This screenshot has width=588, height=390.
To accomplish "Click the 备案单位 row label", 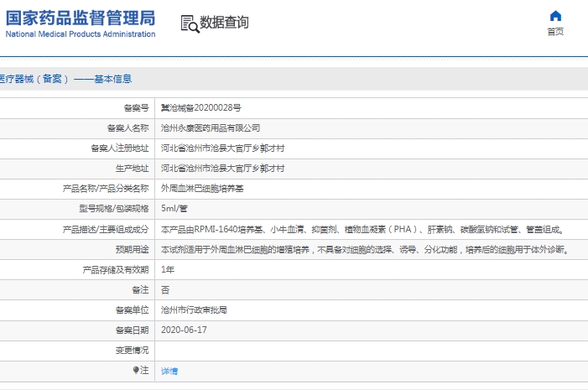I will point(132,310).
